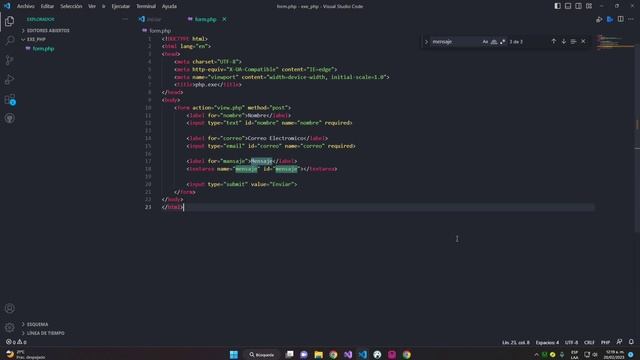The width and height of the screenshot is (640, 360).
Task: Open the GitHub icon in activity bar
Action: (x=9, y=118)
